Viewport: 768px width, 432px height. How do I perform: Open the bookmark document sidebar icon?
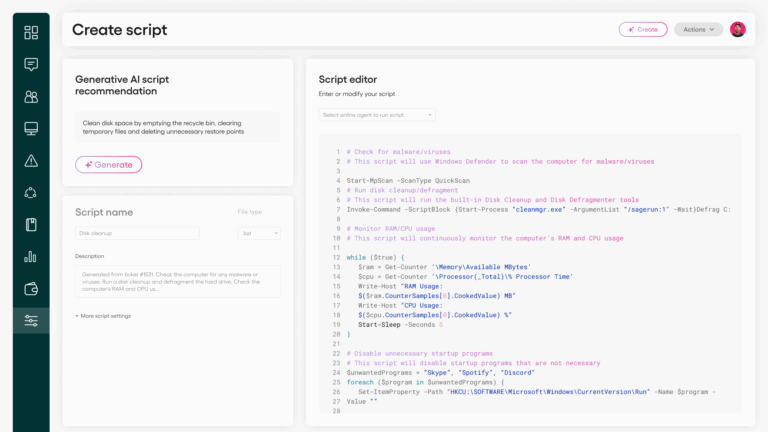[x=31, y=225]
